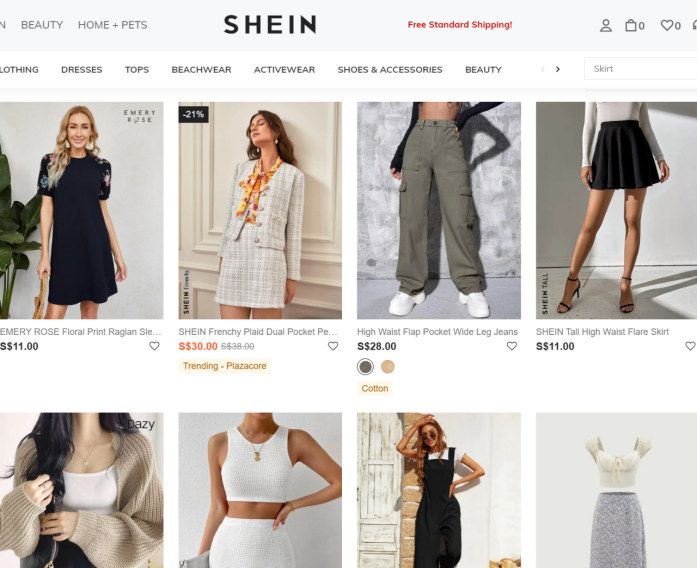Focus the Skirt search field
This screenshot has width=697, height=568.
coord(641,69)
